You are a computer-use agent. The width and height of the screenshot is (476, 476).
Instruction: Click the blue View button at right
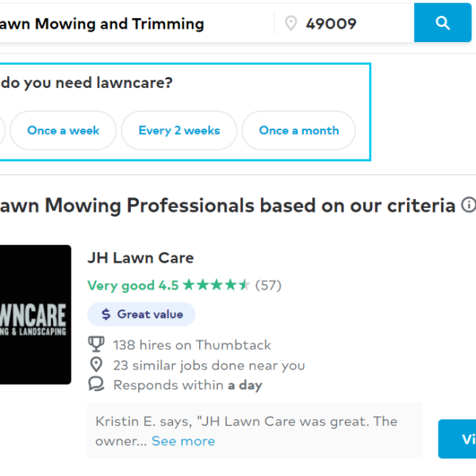coord(457,439)
